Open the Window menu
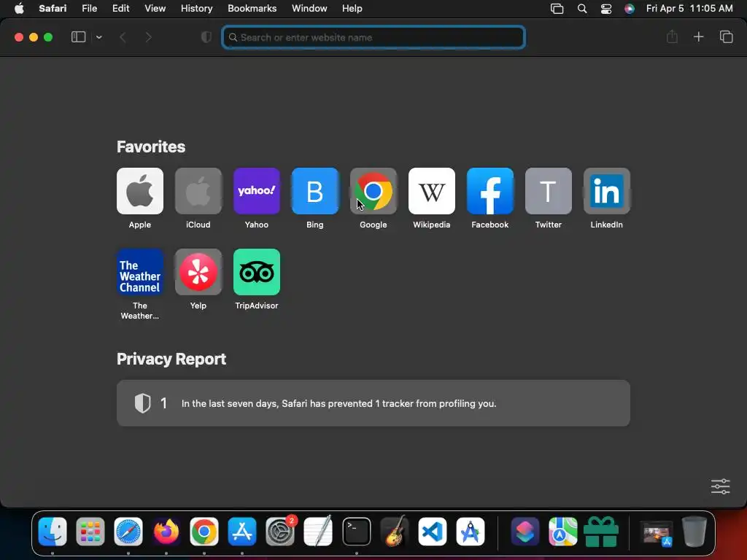Viewport: 747px width, 560px height. [x=309, y=9]
